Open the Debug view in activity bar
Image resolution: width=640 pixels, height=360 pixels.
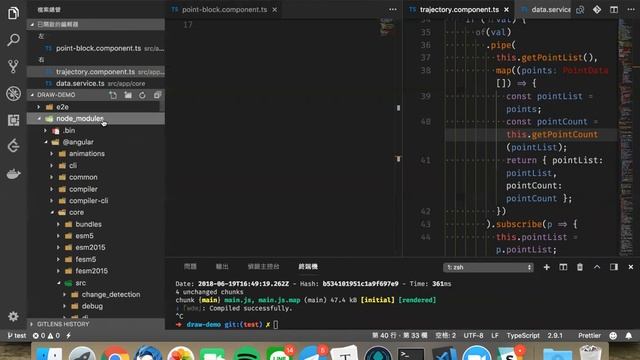13,93
